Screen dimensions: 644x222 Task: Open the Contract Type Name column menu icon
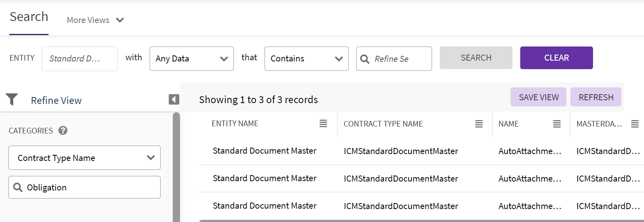479,124
